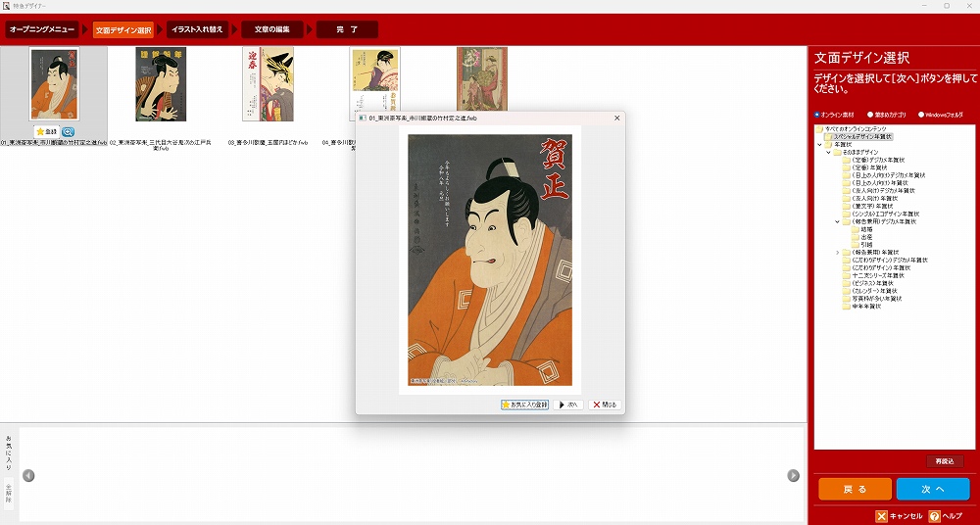Select the second design thumbnail 三代目大谷鬼次
The height and width of the screenshot is (525, 980).
click(161, 84)
